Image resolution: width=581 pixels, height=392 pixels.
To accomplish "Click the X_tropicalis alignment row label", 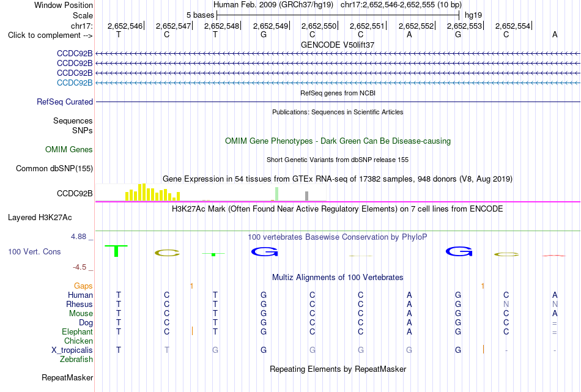I will (x=72, y=350).
